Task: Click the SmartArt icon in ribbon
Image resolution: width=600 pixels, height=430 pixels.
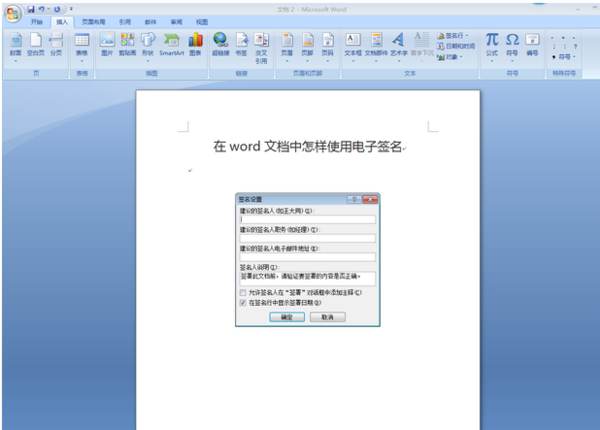Action: point(172,43)
